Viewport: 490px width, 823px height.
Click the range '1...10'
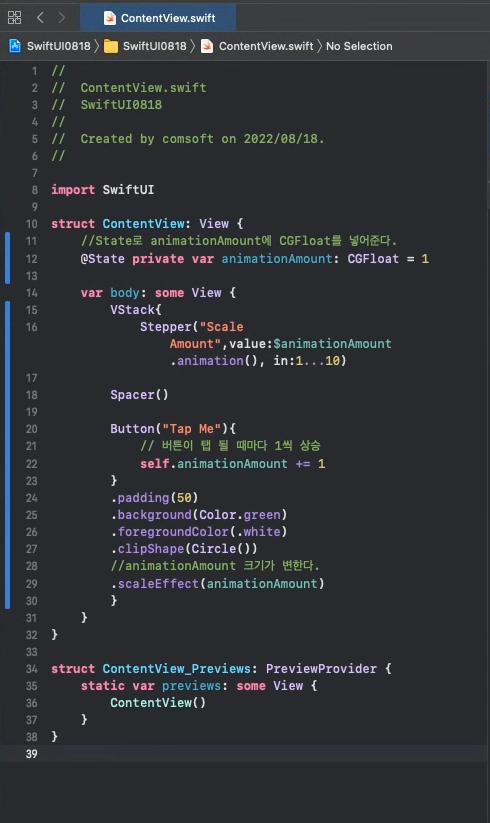(x=317, y=361)
